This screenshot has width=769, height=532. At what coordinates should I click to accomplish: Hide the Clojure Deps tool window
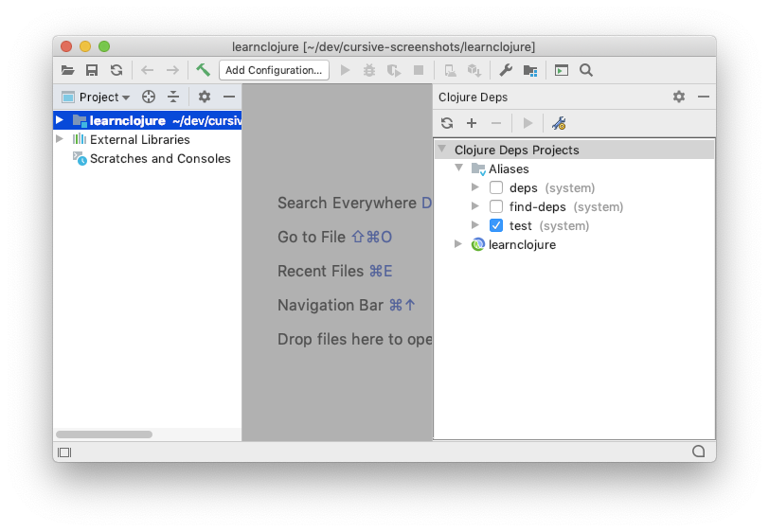(x=704, y=98)
